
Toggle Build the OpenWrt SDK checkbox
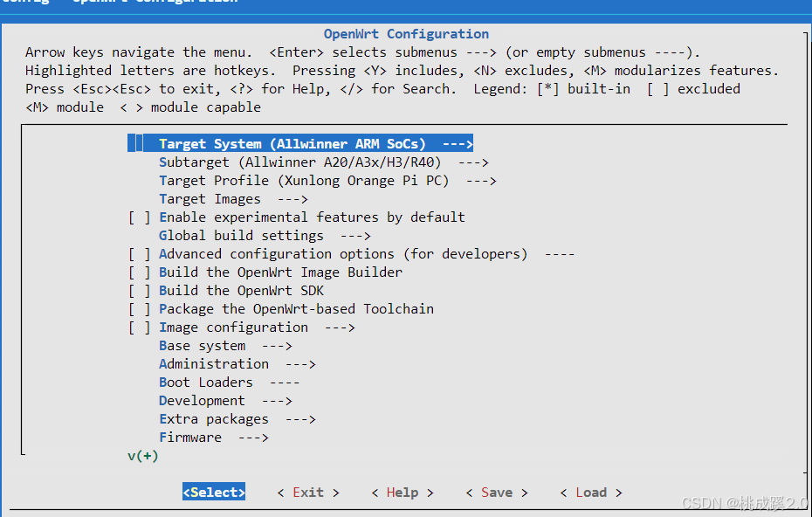click(x=140, y=291)
